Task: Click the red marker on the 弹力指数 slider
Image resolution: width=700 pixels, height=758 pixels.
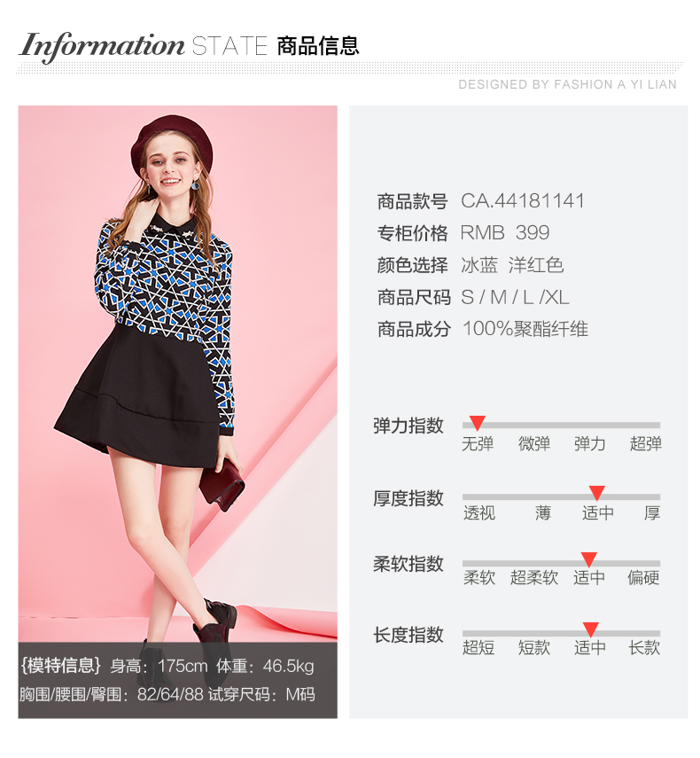Action: [x=477, y=423]
